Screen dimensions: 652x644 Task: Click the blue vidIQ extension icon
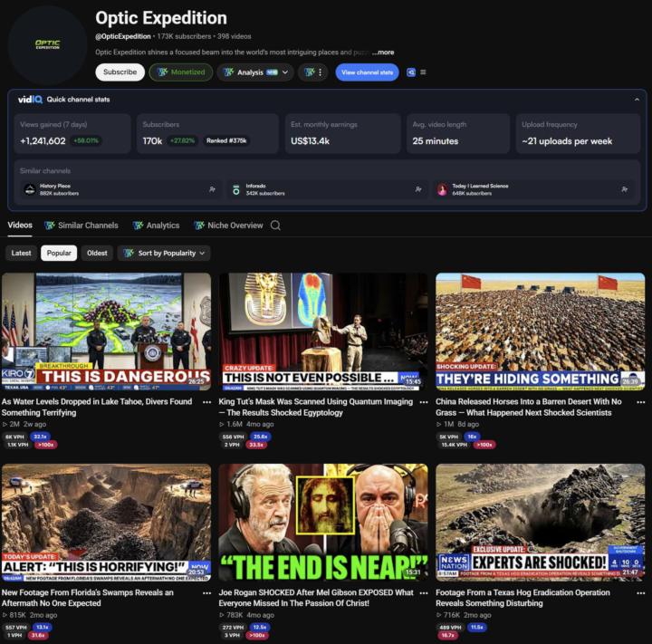411,72
